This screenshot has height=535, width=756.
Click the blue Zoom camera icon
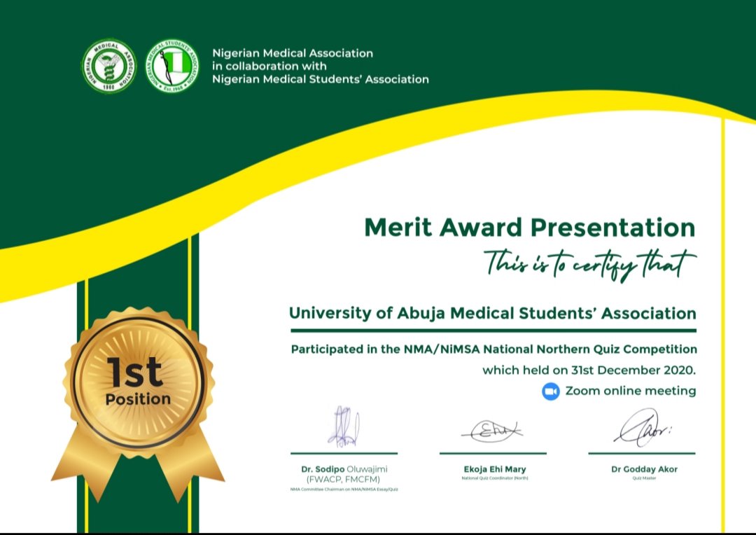coord(551,391)
